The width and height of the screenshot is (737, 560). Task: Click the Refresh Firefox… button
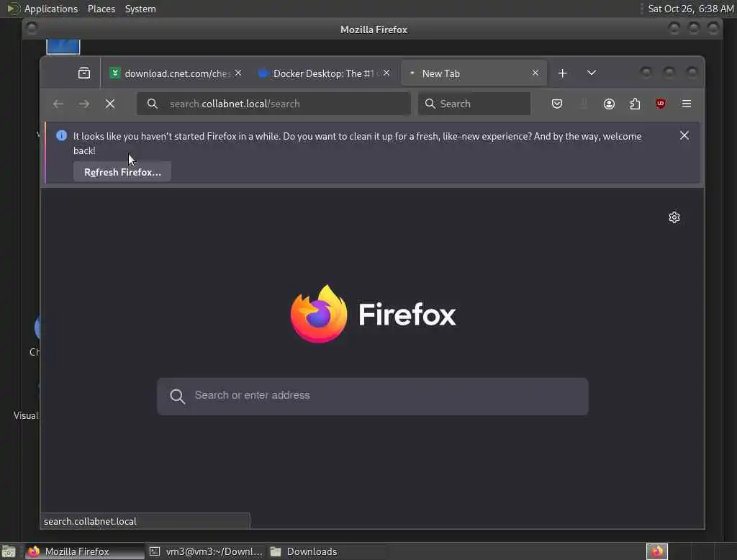122,172
